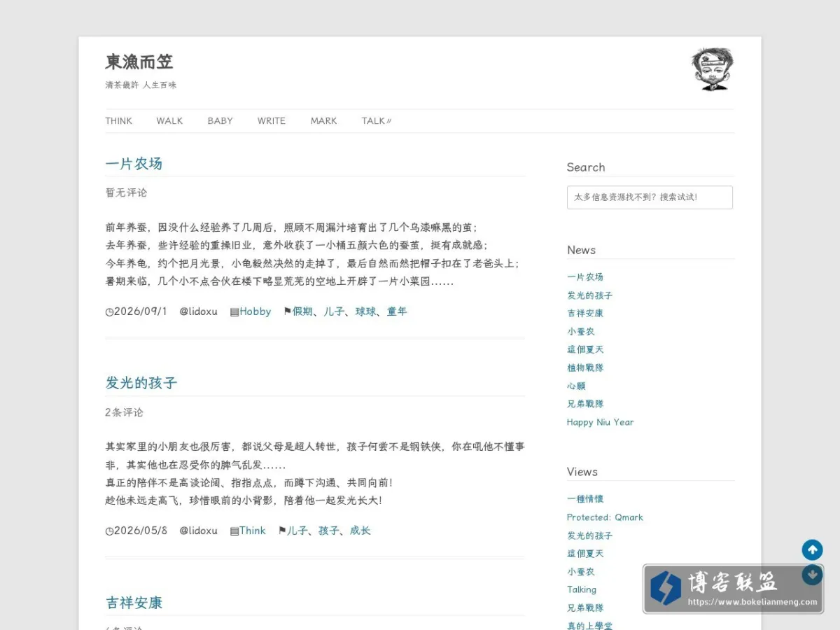Click flag tag icon before 假期

pos(287,311)
